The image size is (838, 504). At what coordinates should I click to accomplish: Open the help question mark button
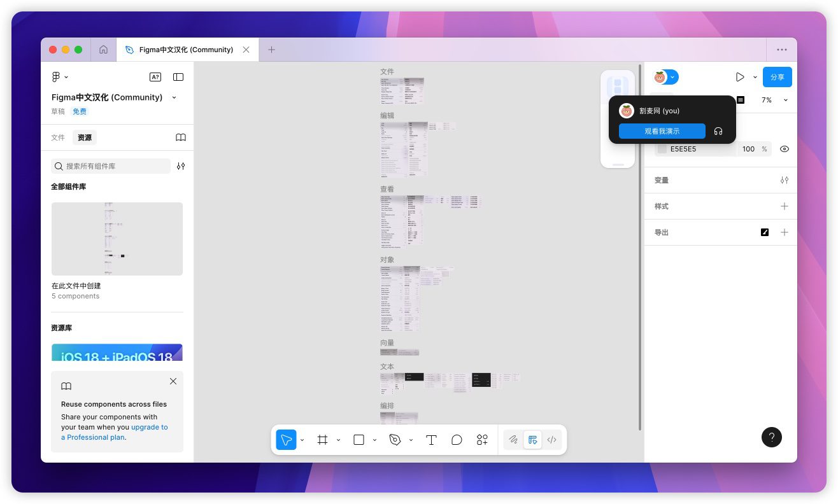pos(772,437)
